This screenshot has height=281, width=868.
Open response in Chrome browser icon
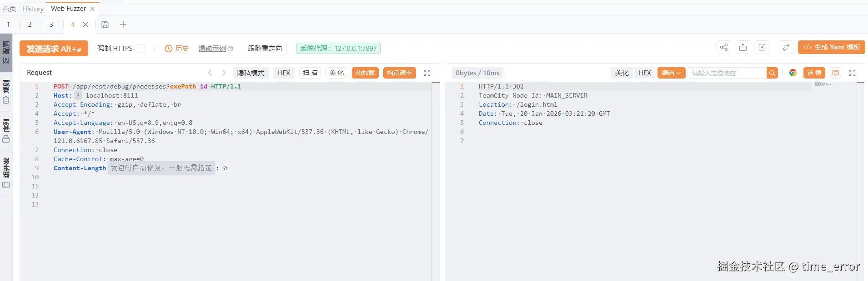pos(793,73)
